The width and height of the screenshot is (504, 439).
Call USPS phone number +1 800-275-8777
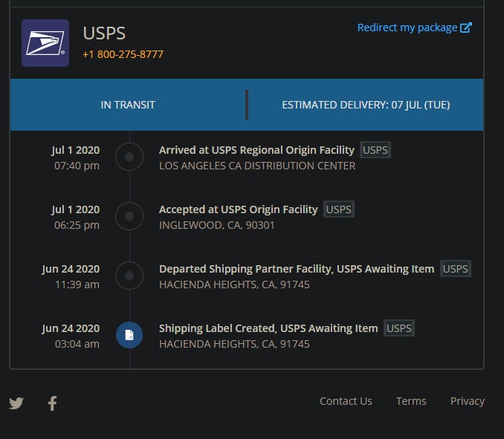(x=123, y=54)
